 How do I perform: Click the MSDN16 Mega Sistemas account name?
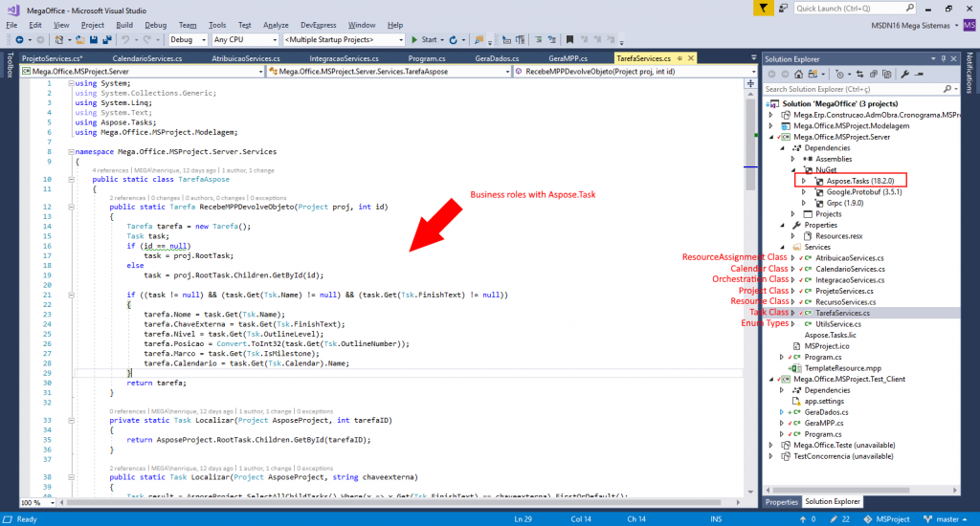point(910,26)
